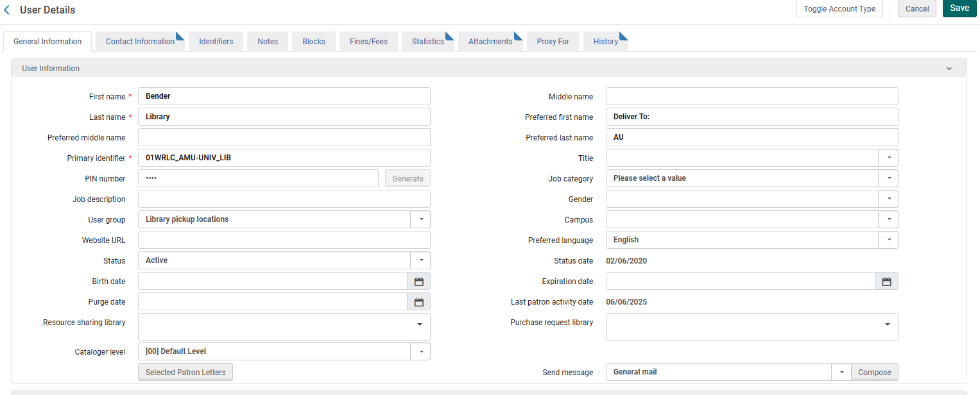
Task: Click Compose to send a message
Action: [874, 372]
